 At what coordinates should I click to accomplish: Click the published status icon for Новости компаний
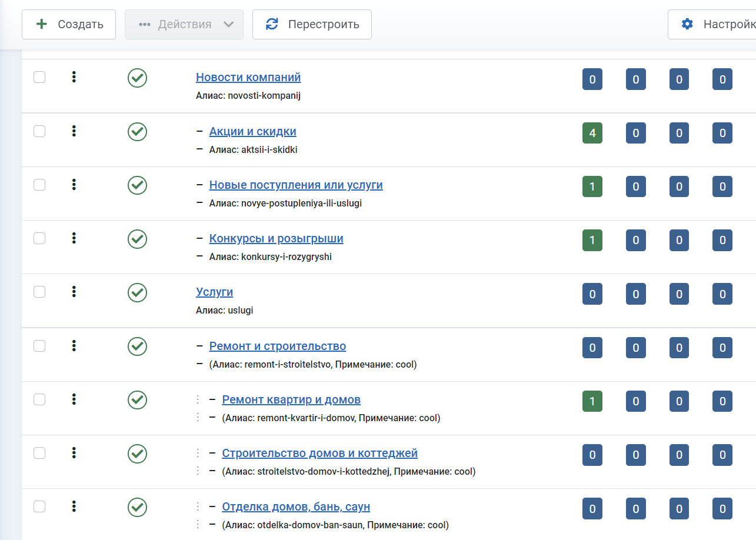click(137, 78)
